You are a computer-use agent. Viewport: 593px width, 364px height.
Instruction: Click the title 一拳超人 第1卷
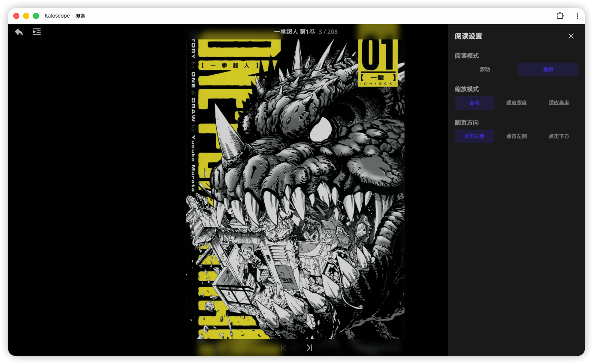tap(294, 32)
